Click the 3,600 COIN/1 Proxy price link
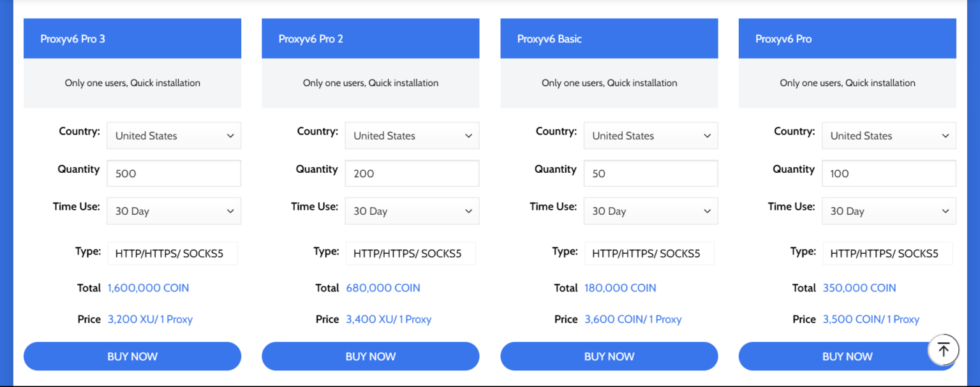The height and width of the screenshot is (387, 980). click(x=633, y=319)
